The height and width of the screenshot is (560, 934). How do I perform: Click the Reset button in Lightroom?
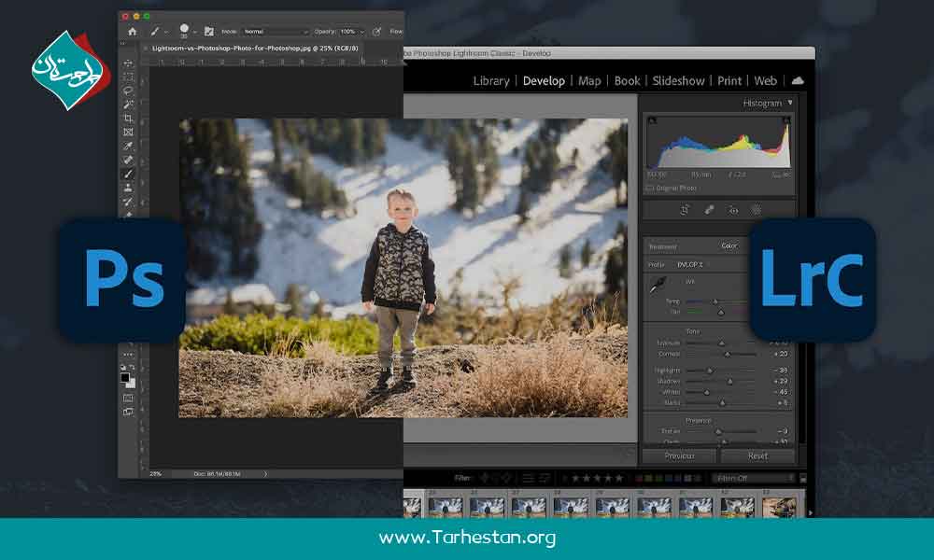(x=757, y=455)
